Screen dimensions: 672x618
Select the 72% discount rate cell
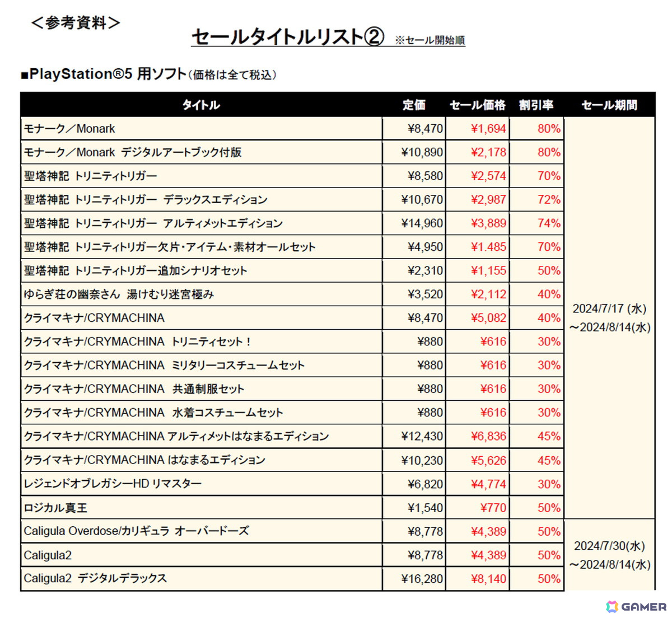point(549,199)
